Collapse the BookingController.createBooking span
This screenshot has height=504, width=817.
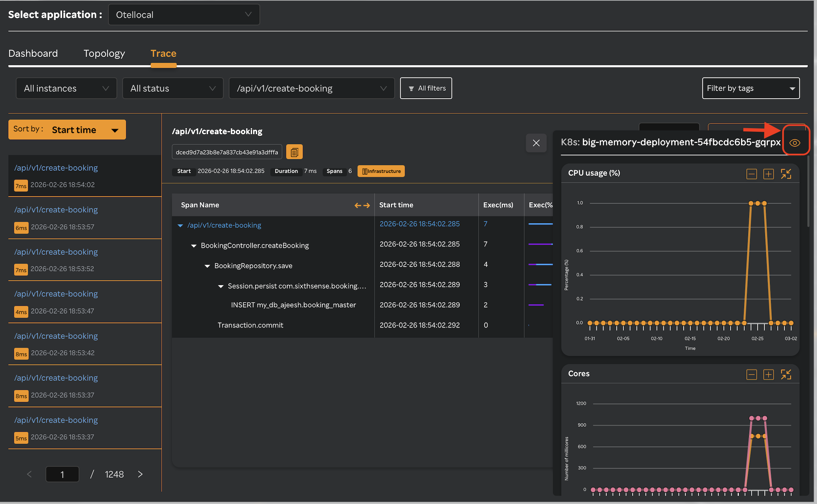[194, 246]
